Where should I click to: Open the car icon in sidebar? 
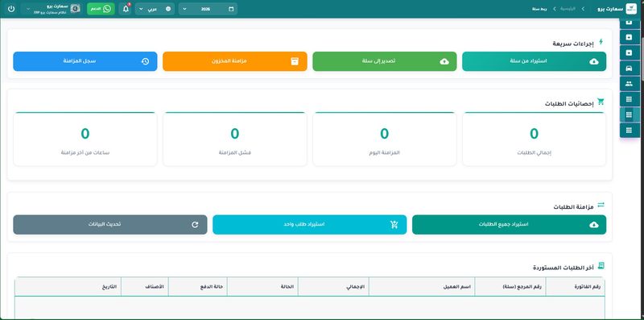(x=629, y=69)
